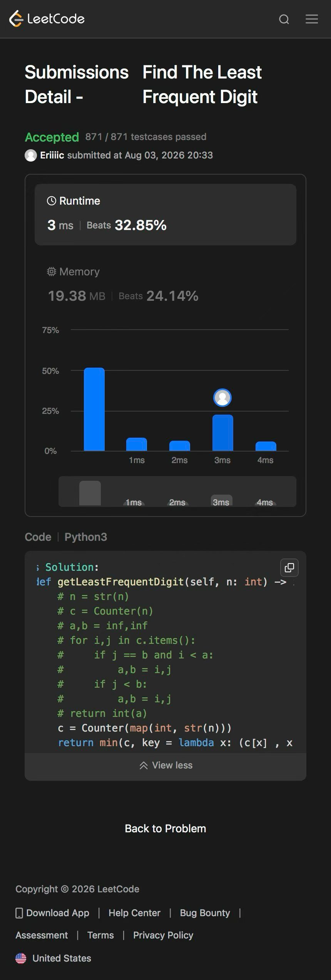The image size is (331, 980).
Task: Click the Runtime clock icon
Action: (x=52, y=201)
